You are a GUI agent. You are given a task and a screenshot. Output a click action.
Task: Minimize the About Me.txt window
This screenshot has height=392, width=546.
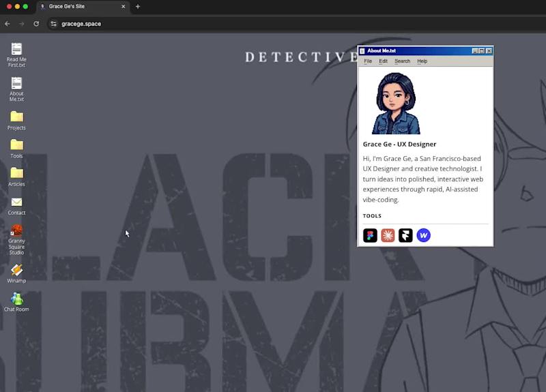point(474,50)
